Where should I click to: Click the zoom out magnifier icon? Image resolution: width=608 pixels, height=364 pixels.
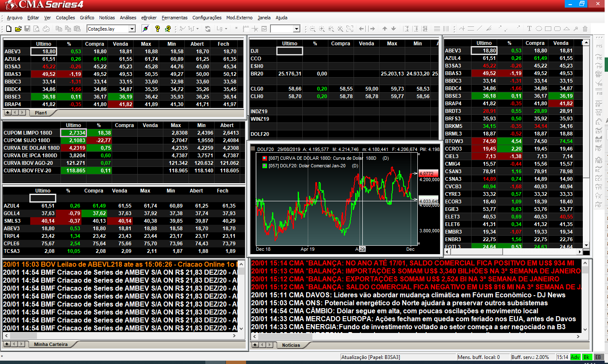[x=312, y=29]
